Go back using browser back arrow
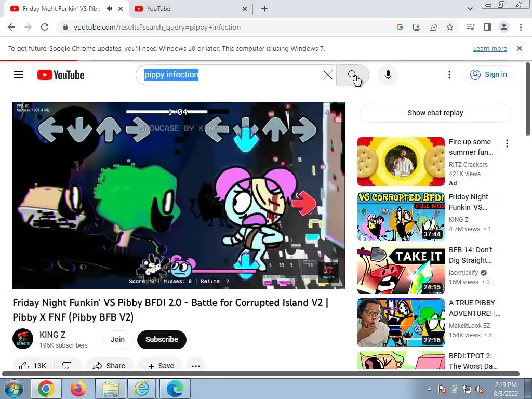Image resolution: width=532 pixels, height=399 pixels. click(x=11, y=27)
